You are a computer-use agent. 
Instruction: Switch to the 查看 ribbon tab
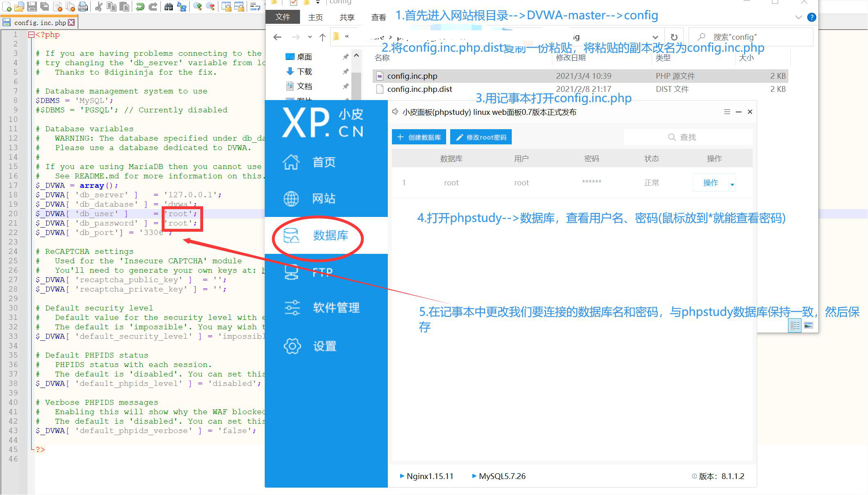coord(378,17)
